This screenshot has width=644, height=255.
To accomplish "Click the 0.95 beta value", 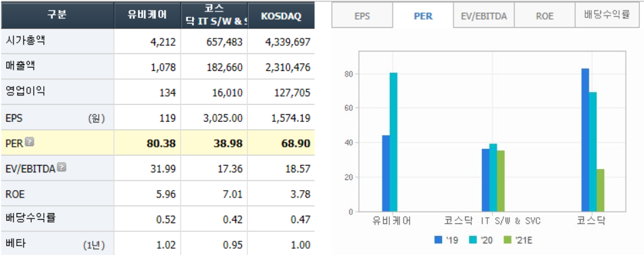I will [233, 246].
